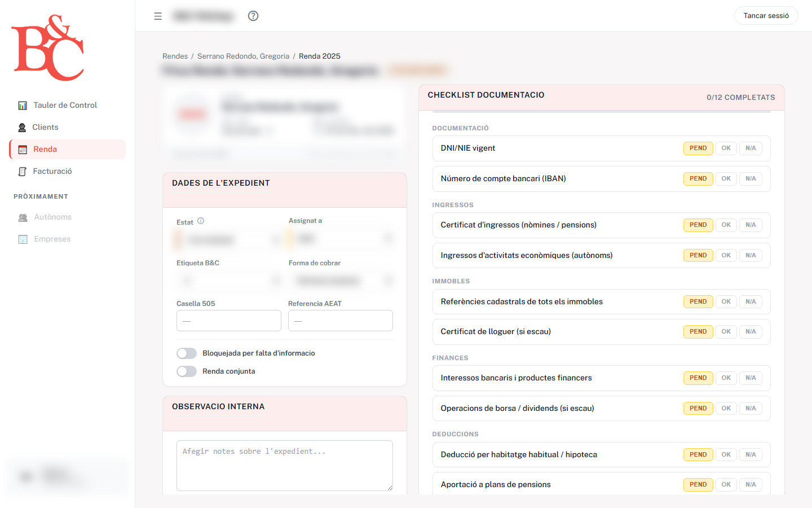The height and width of the screenshot is (508, 812).
Task: Mark DNI/NIE vigent as OK
Action: 726,148
